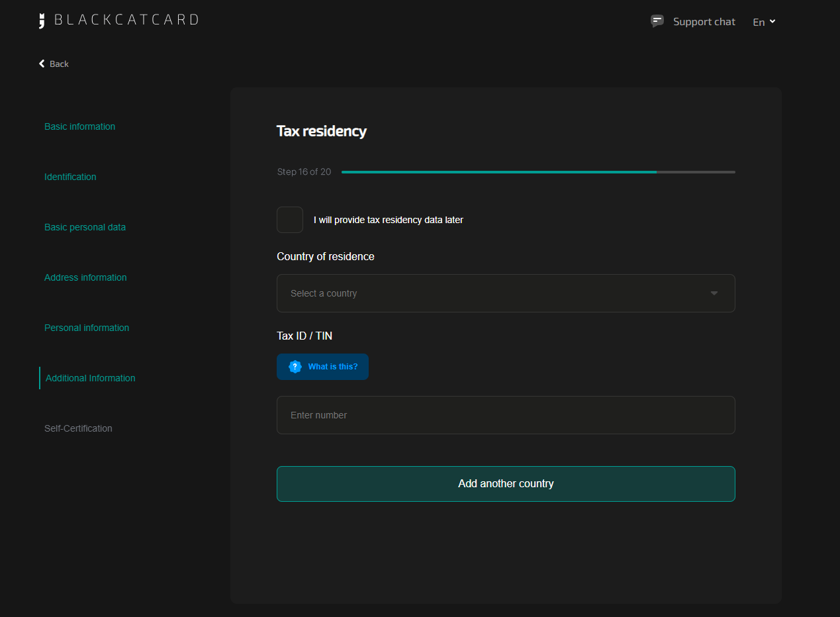Go to Basic personal data step

(85, 227)
